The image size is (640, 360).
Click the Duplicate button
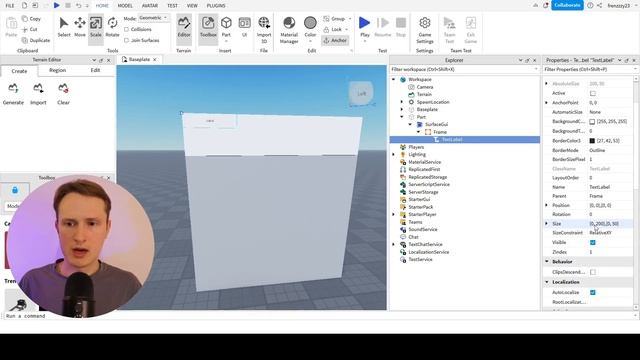tap(36, 40)
